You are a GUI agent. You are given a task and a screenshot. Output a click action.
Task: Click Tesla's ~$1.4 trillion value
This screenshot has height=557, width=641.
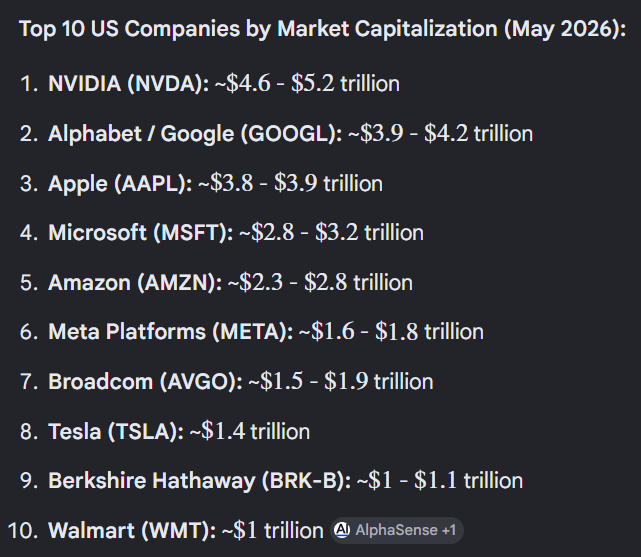click(250, 431)
